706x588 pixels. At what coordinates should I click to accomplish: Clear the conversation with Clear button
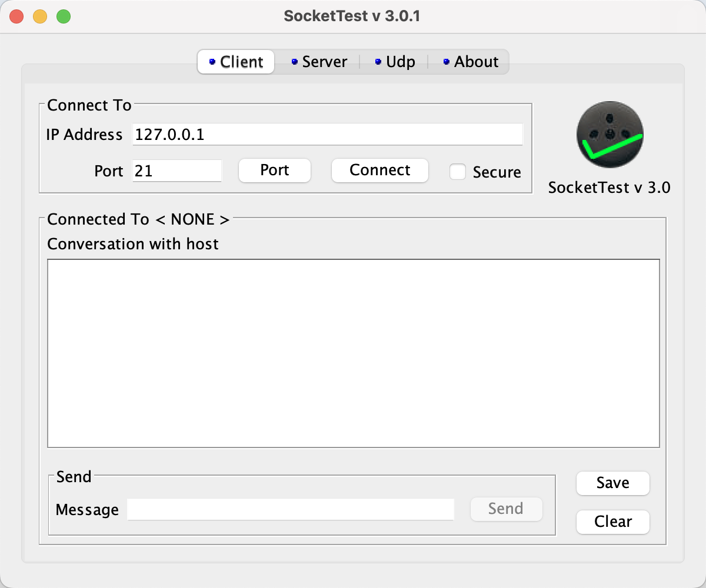(613, 522)
